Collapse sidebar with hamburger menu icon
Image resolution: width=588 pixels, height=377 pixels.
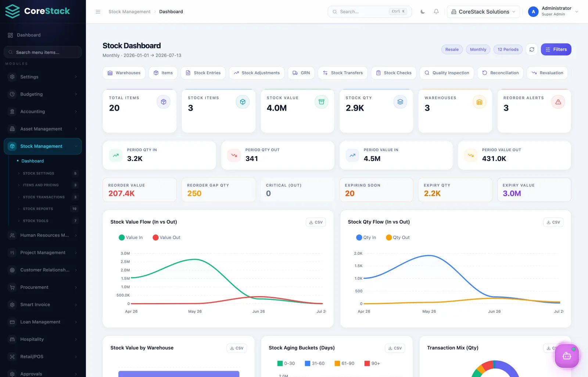tap(98, 12)
